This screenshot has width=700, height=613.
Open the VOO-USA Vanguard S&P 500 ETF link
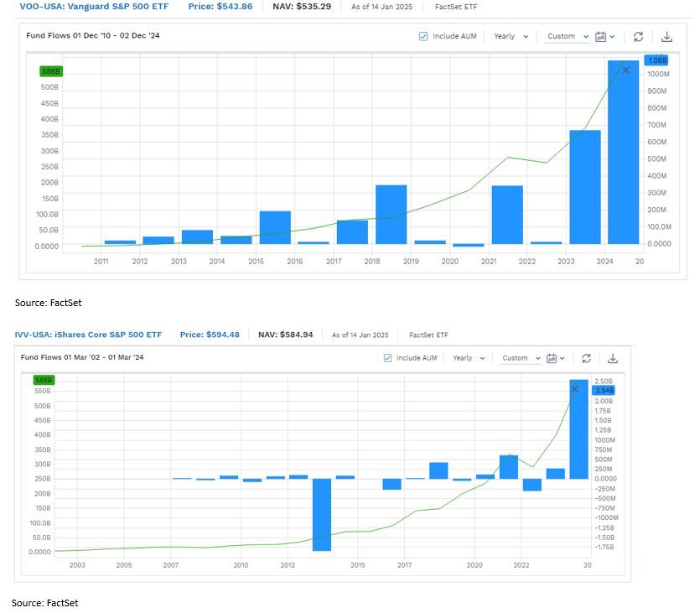coord(94,7)
